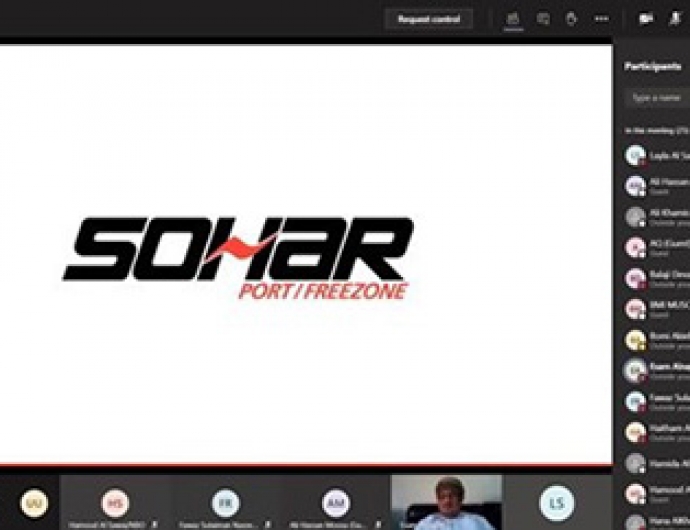690x530 pixels.
Task: Select participant Layla Al S... in list
Action: click(657, 156)
